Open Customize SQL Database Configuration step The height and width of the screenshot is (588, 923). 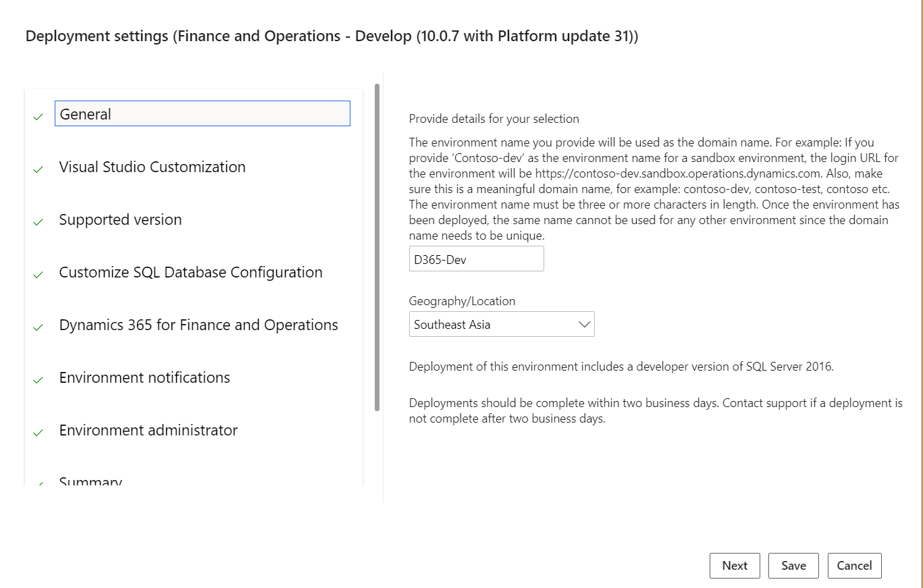tap(190, 272)
